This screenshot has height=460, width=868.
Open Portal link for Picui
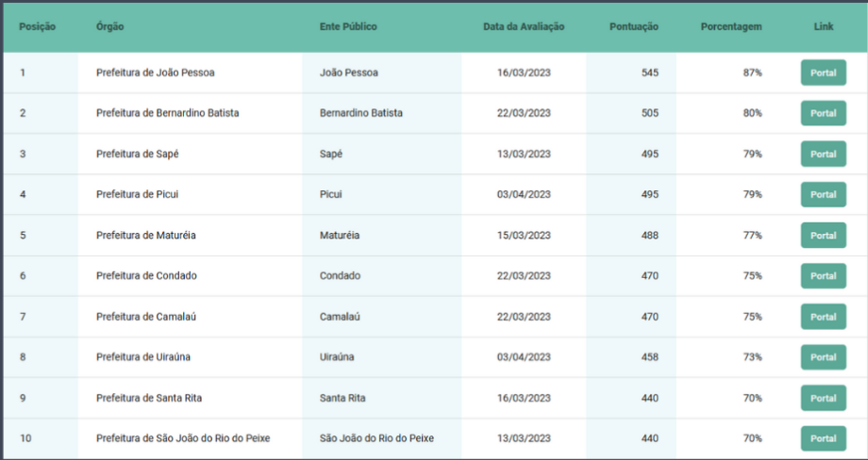pos(823,194)
